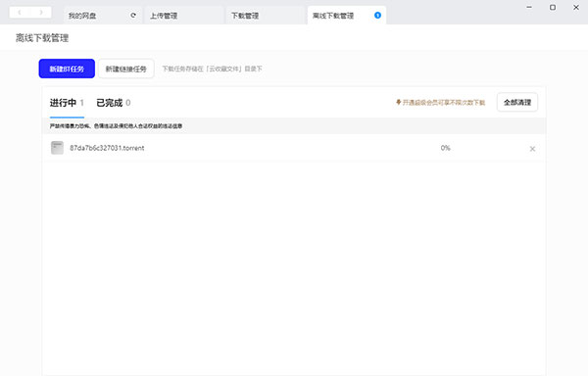Click the 离线下载管理 page heading
Image resolution: width=588 pixels, height=376 pixels.
42,38
